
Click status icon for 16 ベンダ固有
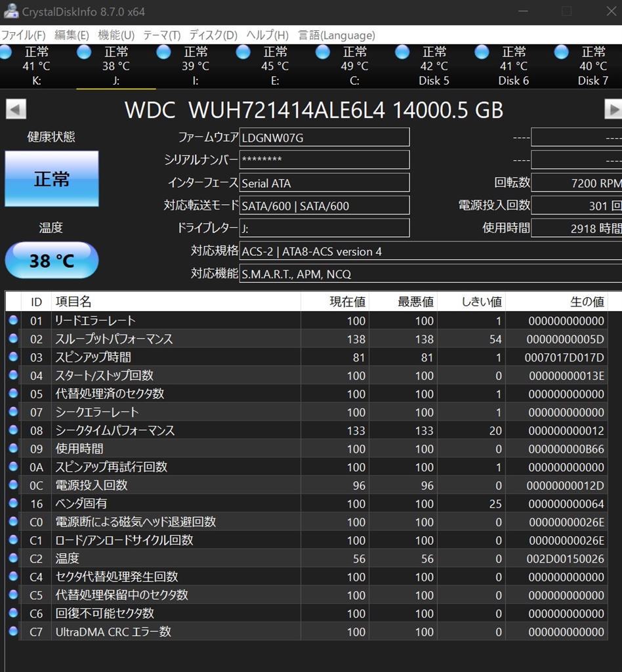[x=13, y=503]
